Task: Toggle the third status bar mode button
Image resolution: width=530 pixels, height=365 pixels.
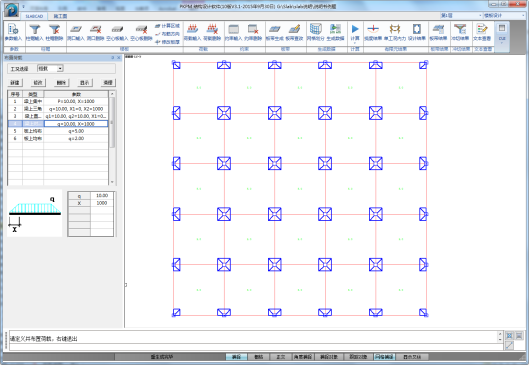Action: pyautogui.click(x=281, y=357)
